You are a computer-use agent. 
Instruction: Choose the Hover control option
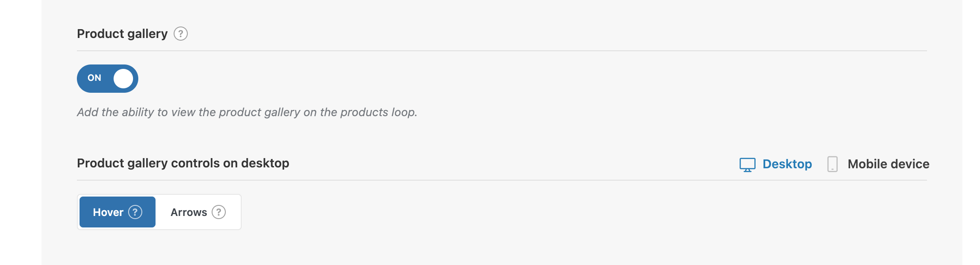point(118,212)
